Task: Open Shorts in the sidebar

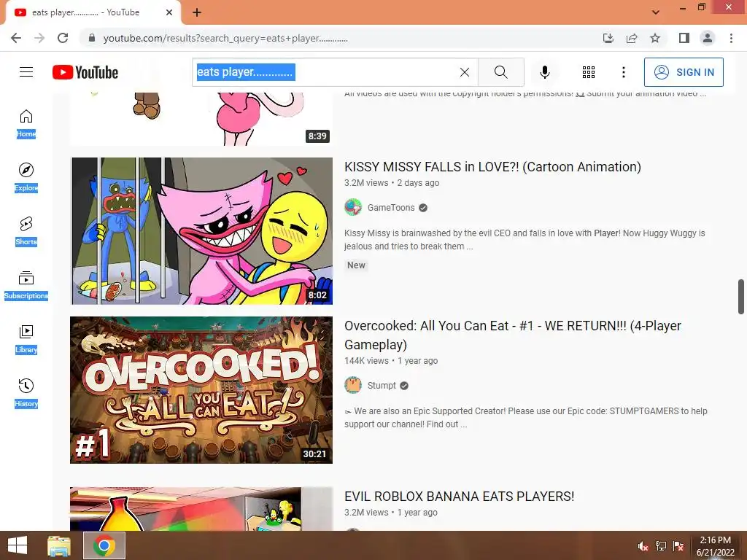Action: click(x=26, y=231)
